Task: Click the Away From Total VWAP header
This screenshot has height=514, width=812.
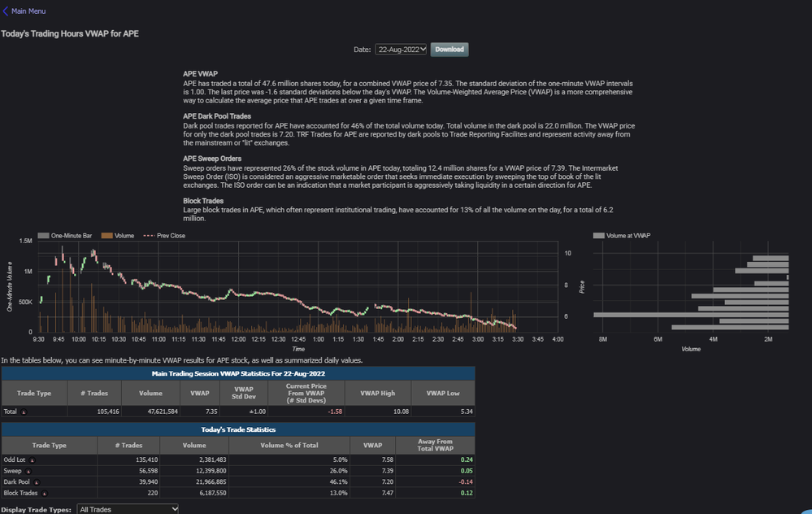Action: [x=435, y=445]
